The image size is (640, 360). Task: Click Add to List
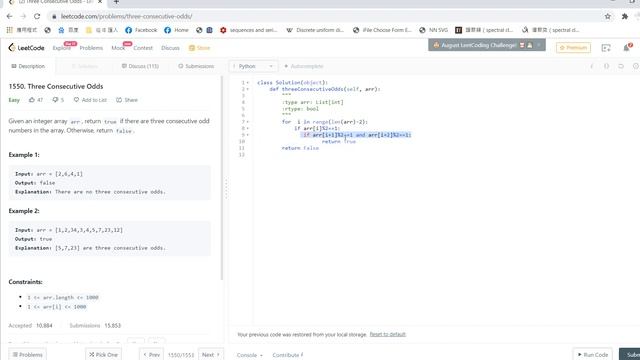(x=90, y=100)
